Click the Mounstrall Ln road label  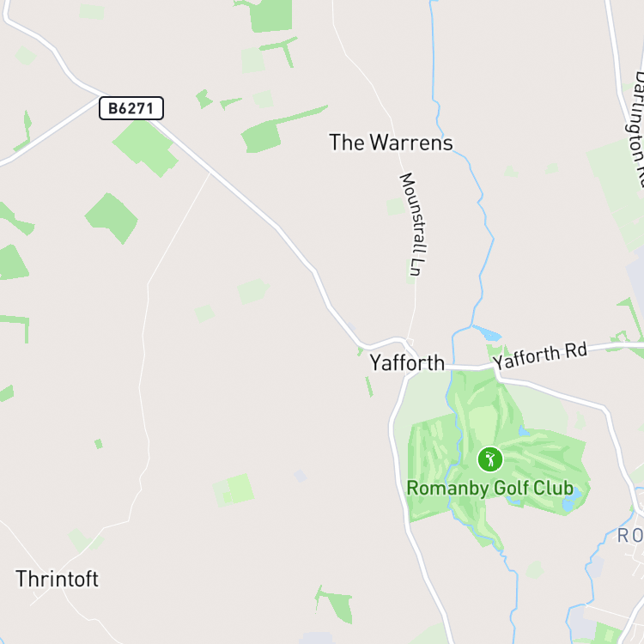(x=414, y=224)
